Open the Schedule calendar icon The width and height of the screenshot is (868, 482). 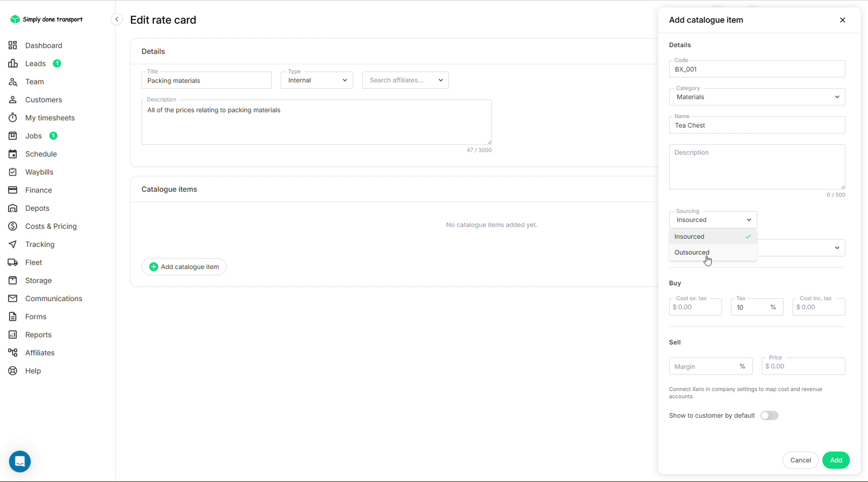13,154
